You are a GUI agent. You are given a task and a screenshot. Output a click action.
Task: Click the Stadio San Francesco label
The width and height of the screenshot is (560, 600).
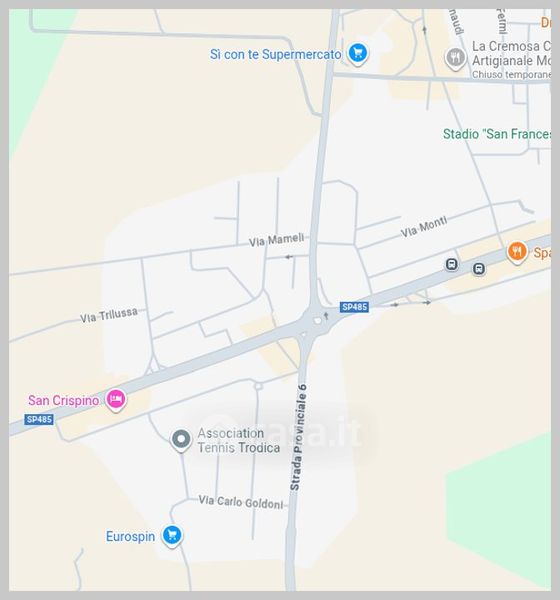coord(497,134)
